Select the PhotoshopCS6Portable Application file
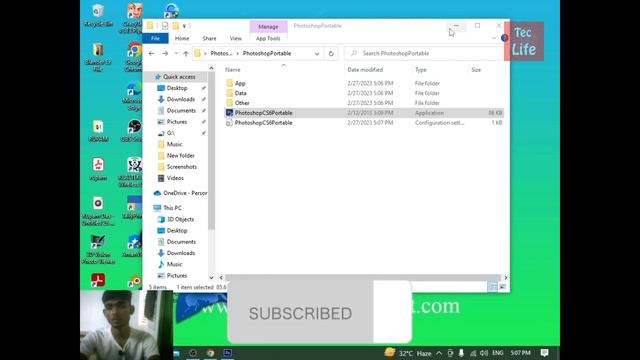 (x=364, y=113)
